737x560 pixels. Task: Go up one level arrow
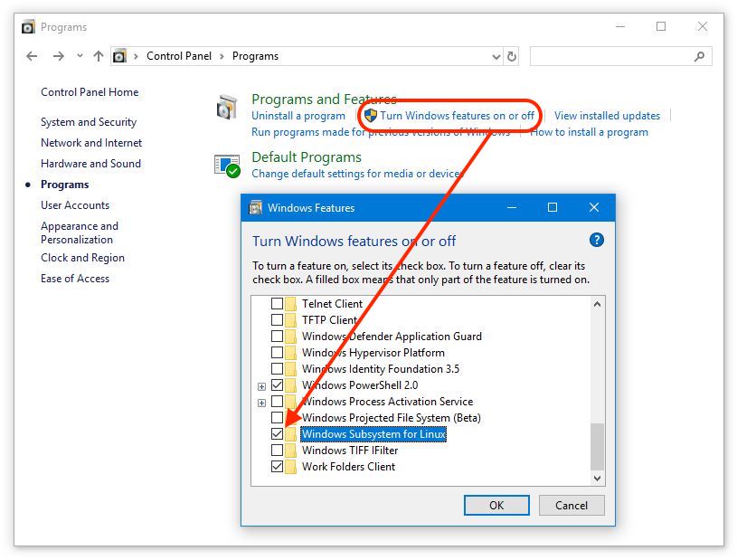tap(99, 56)
